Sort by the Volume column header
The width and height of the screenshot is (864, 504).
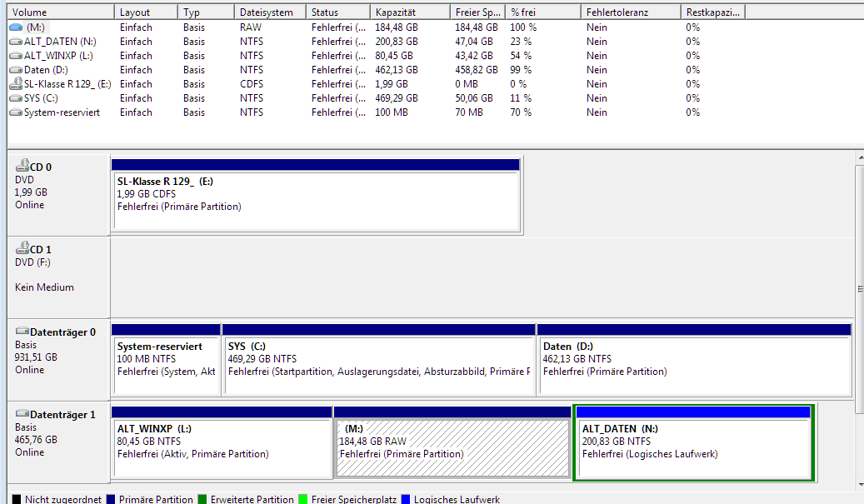(x=61, y=12)
